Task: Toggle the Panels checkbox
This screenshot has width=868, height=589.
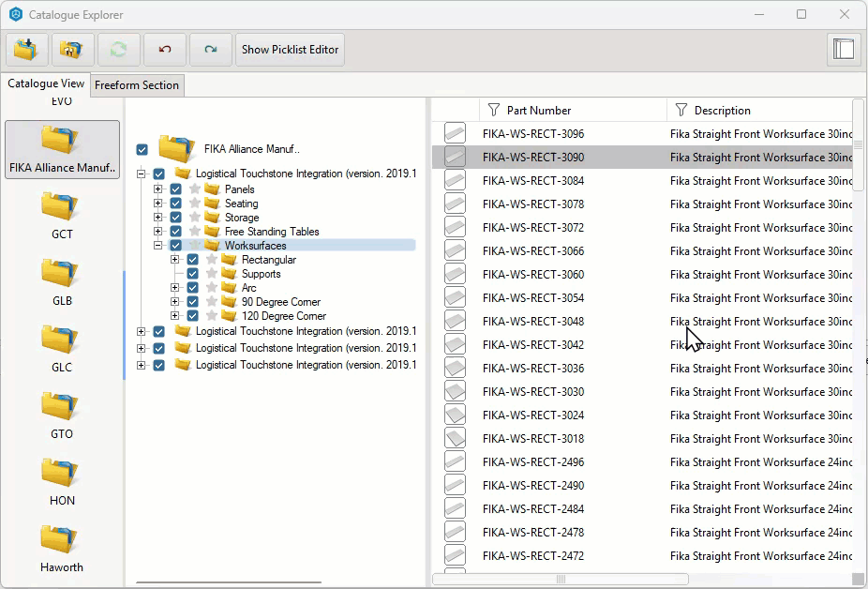Action: pos(176,189)
